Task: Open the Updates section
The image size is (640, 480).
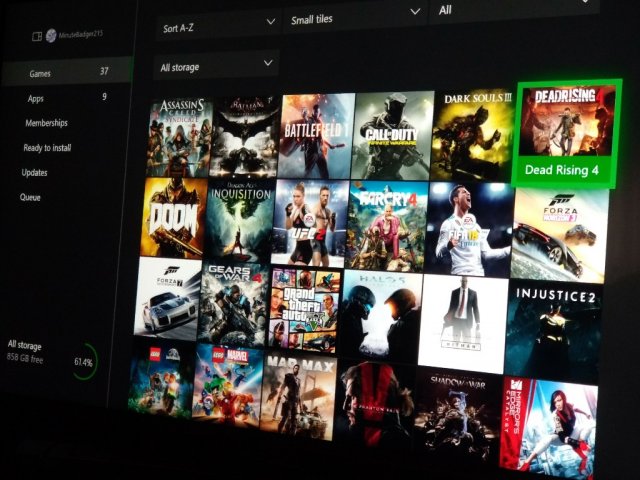Action: pyautogui.click(x=34, y=173)
